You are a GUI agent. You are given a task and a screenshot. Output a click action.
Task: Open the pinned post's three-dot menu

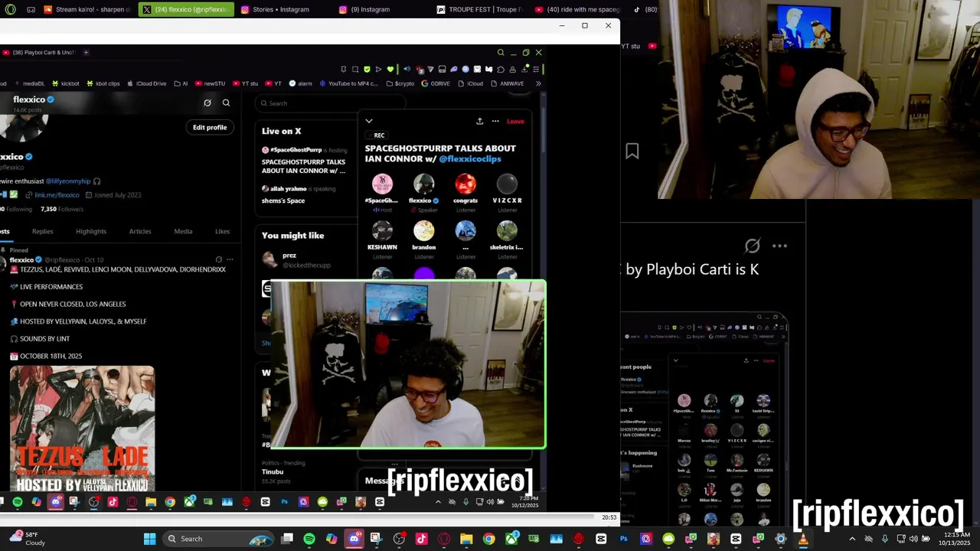tap(230, 259)
